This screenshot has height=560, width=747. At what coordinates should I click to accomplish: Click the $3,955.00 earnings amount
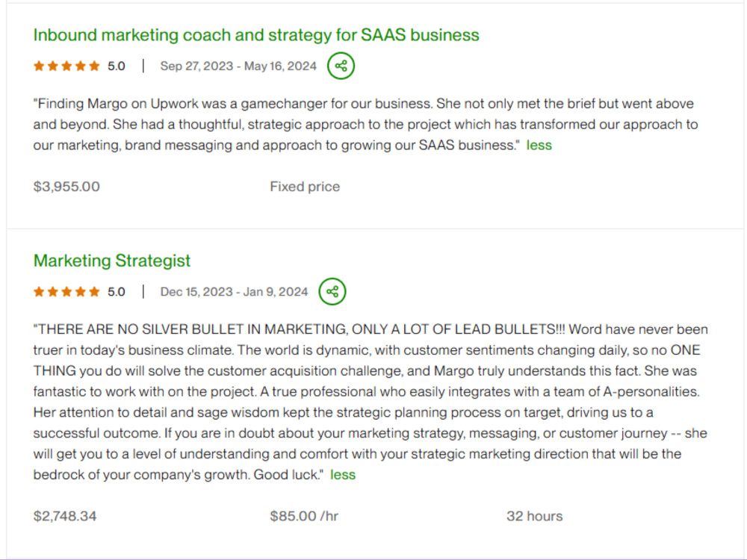click(x=66, y=187)
